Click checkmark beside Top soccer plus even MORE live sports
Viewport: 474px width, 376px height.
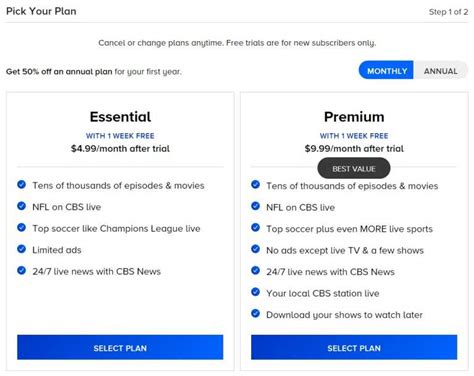256,228
